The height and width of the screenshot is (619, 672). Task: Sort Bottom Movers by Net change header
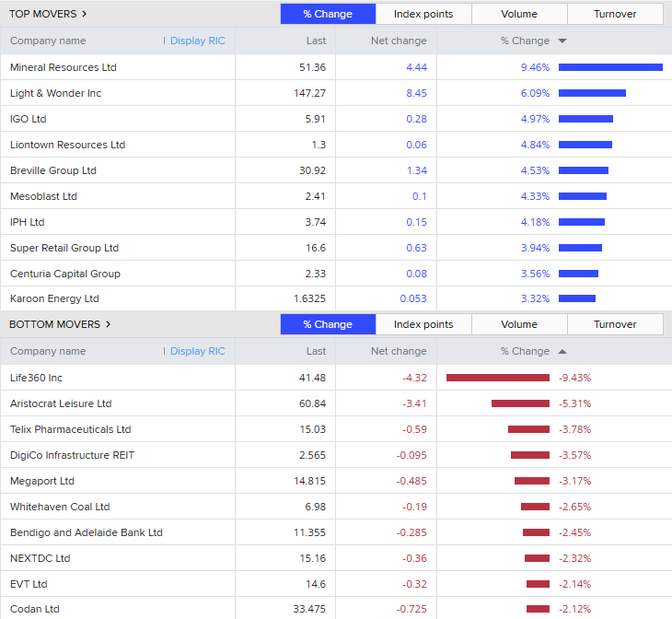click(399, 351)
